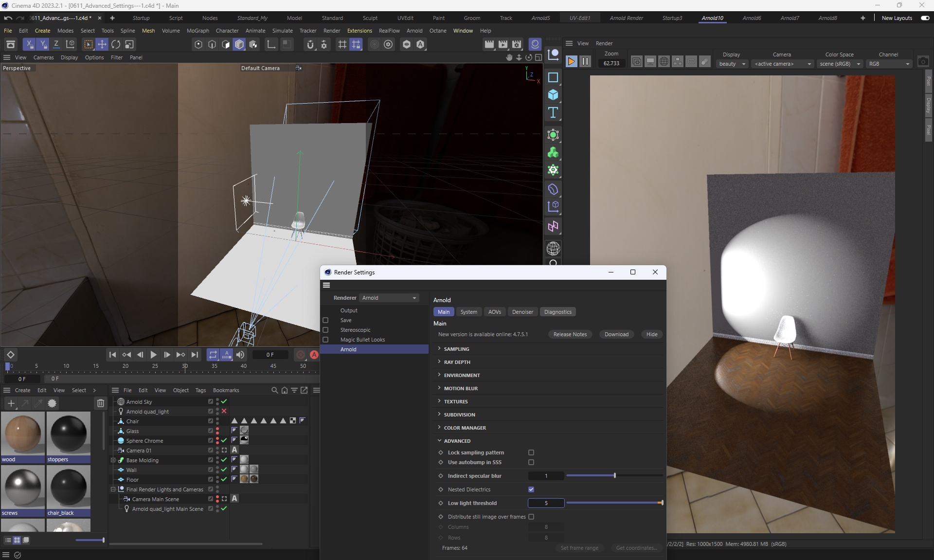Start the Arnold IPR render play button
The width and height of the screenshot is (934, 560).
[571, 61]
